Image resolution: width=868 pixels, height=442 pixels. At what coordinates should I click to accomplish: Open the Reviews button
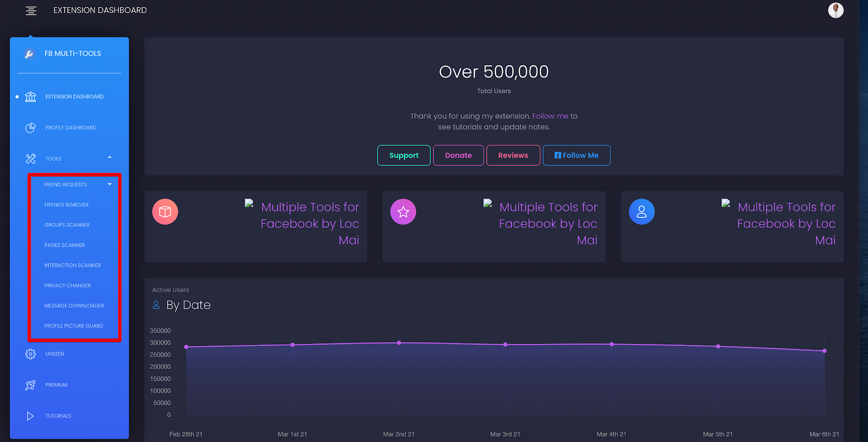point(513,155)
